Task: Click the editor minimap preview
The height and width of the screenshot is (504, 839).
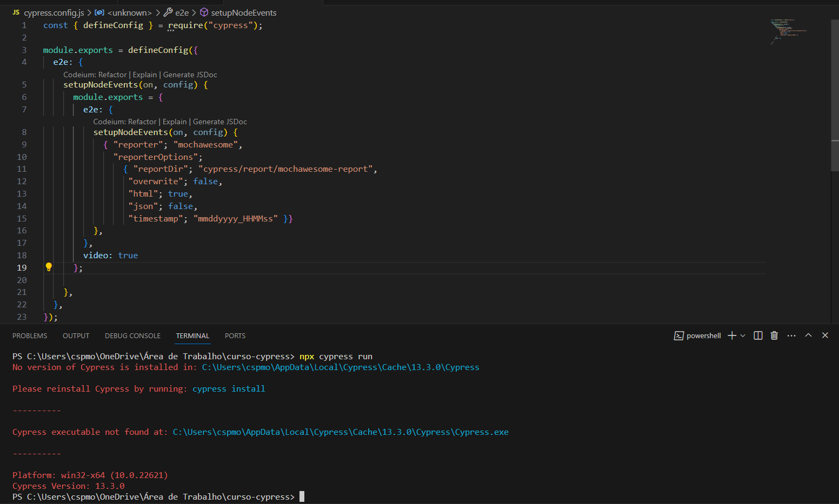Action: click(x=788, y=31)
